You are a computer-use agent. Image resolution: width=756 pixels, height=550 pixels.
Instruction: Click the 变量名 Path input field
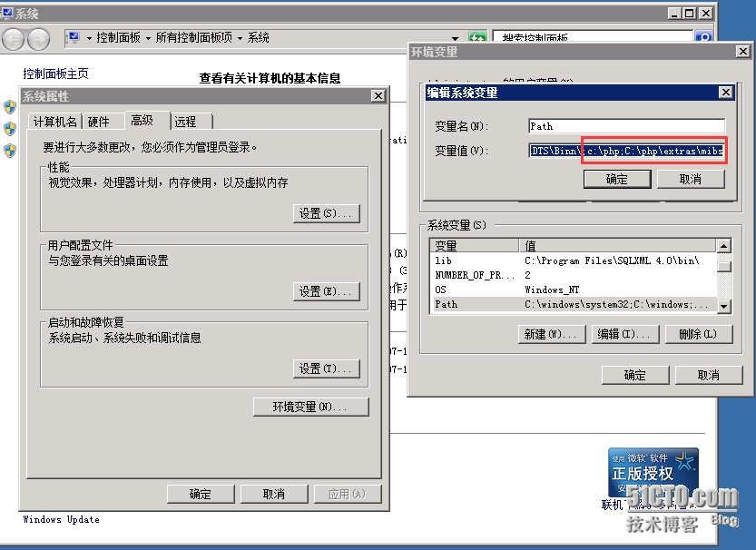click(x=626, y=126)
